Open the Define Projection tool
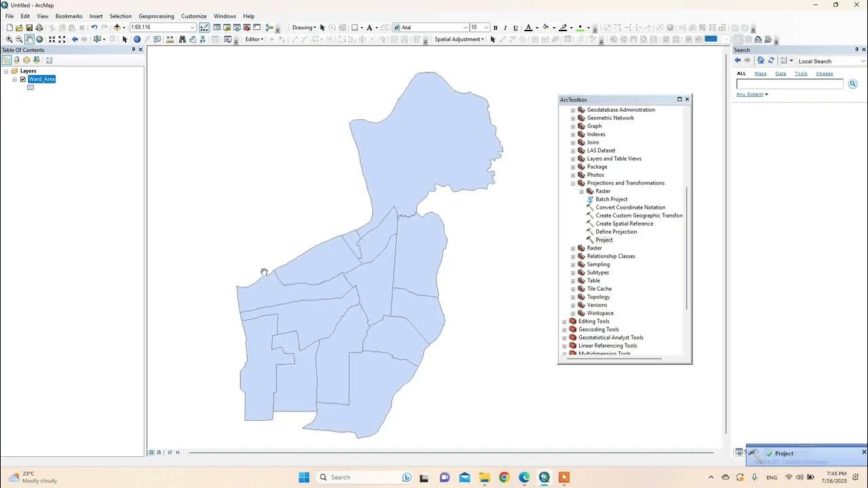 point(616,232)
